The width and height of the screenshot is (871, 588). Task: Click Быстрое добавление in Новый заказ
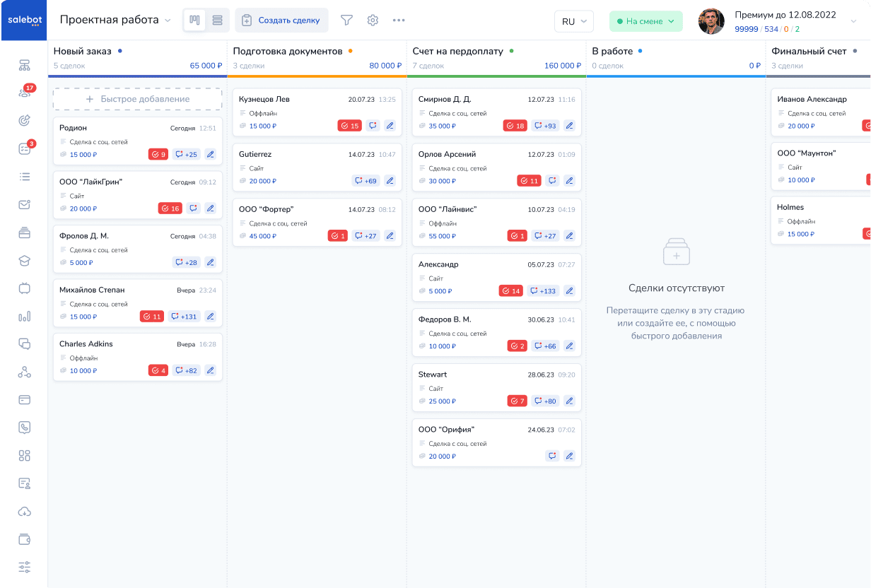138,99
